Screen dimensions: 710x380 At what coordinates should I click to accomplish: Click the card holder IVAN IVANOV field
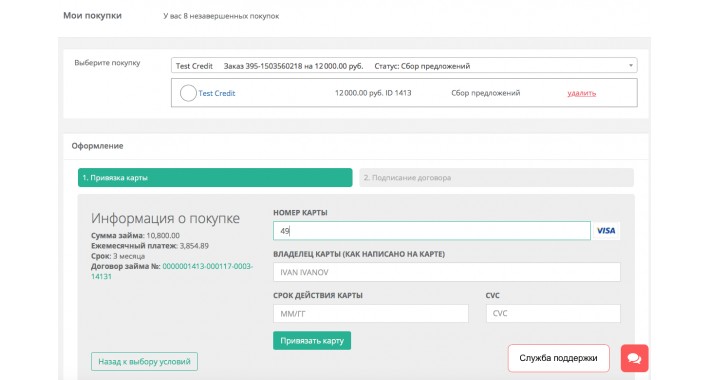point(446,272)
